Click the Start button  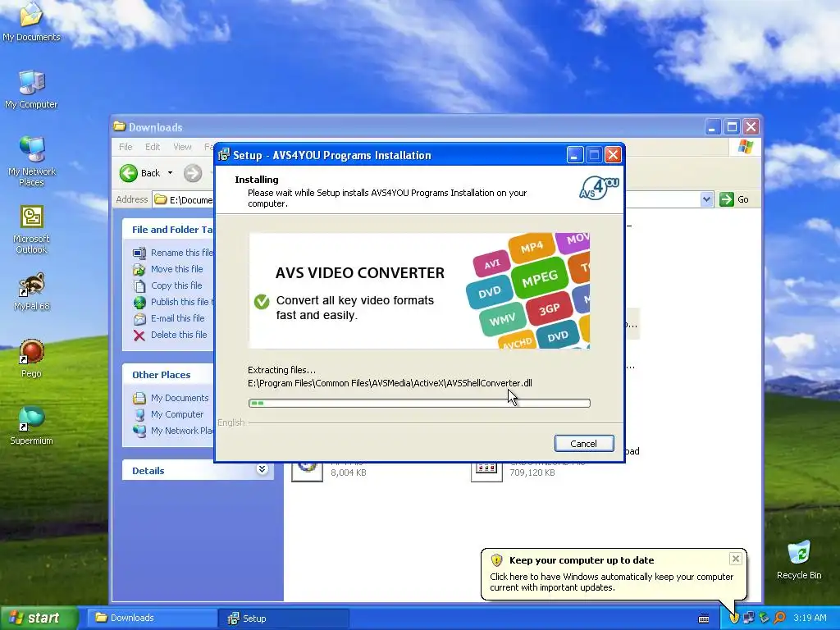point(39,618)
